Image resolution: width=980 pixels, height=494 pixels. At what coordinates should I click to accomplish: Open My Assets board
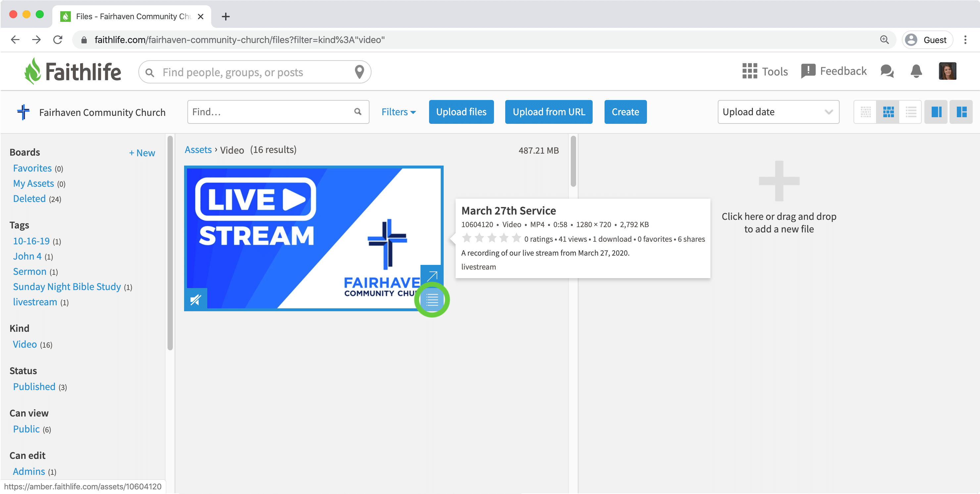(x=33, y=183)
